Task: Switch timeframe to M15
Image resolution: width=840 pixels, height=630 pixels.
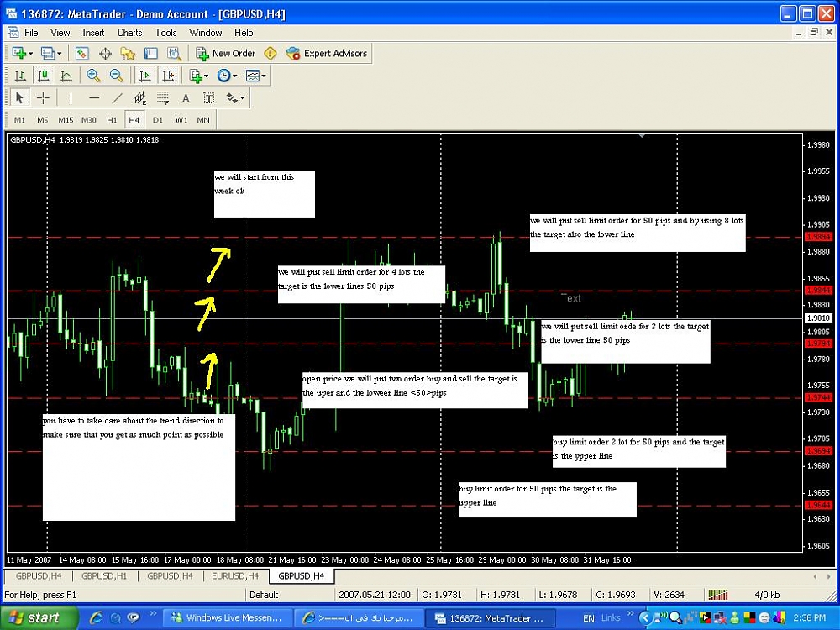Action: [x=66, y=120]
